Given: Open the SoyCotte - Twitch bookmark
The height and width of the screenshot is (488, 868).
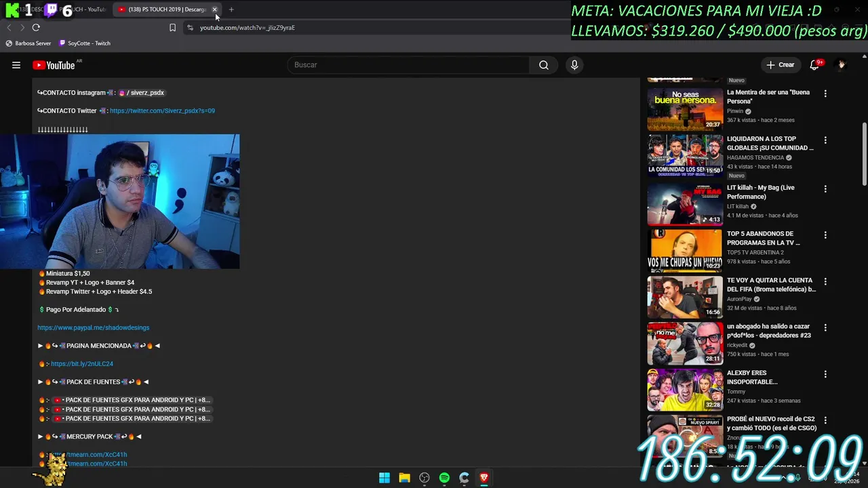Looking at the screenshot, I should 85,43.
